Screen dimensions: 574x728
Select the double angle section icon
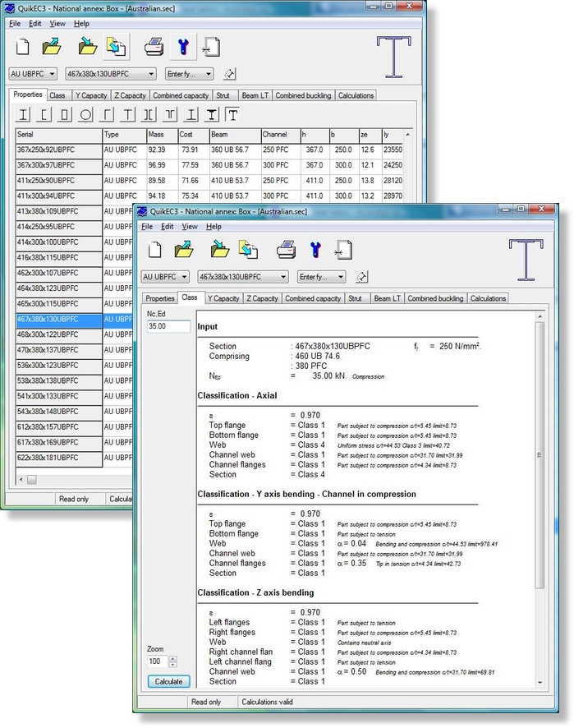coord(170,115)
